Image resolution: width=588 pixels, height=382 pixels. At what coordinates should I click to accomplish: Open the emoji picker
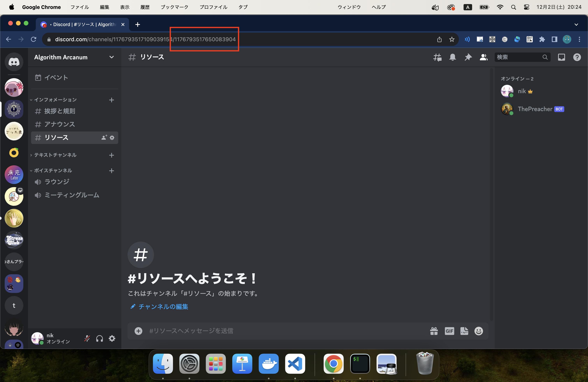tap(479, 331)
